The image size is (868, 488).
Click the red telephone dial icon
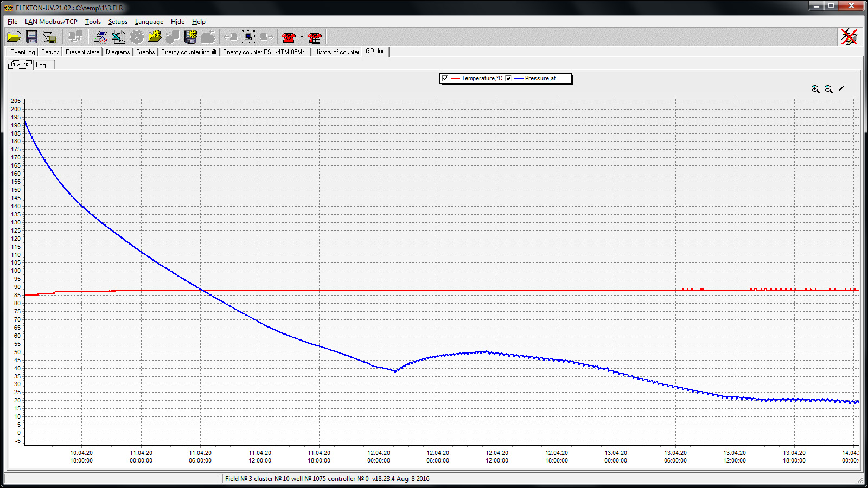[289, 37]
